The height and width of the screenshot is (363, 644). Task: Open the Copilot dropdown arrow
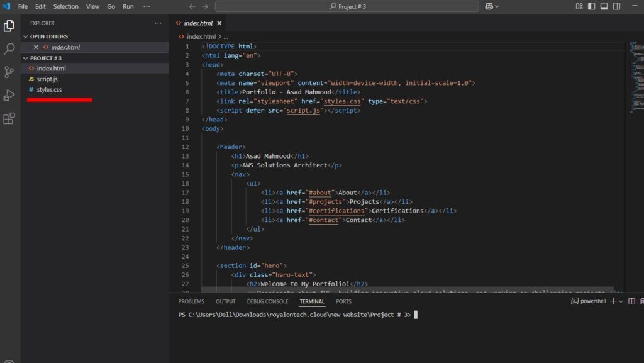(x=497, y=6)
